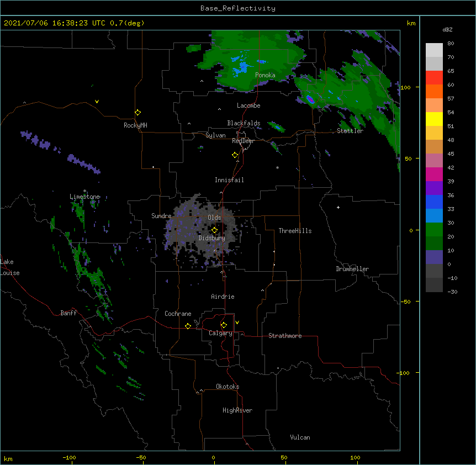The image size is (476, 465).
Task: Click the Base_Reflectivity title
Action: pyautogui.click(x=238, y=8)
